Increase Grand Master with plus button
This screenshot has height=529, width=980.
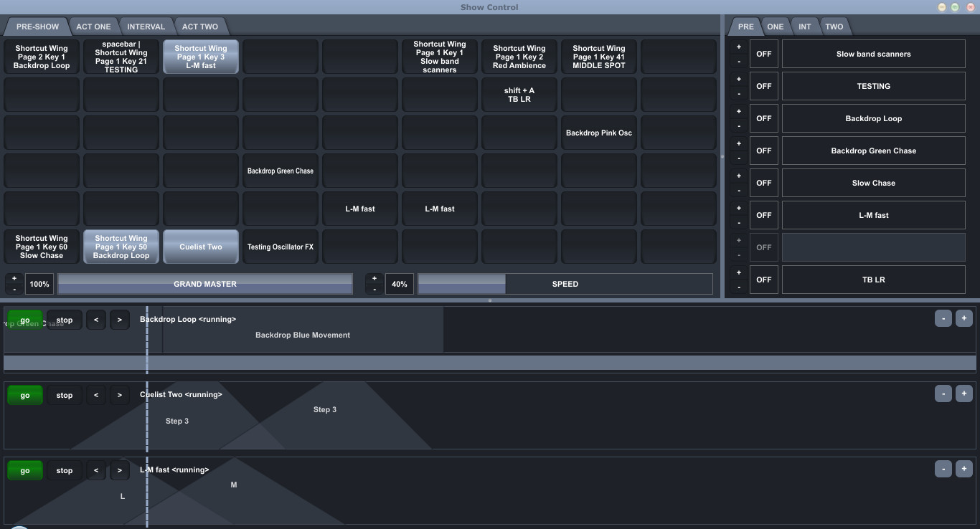click(14, 279)
